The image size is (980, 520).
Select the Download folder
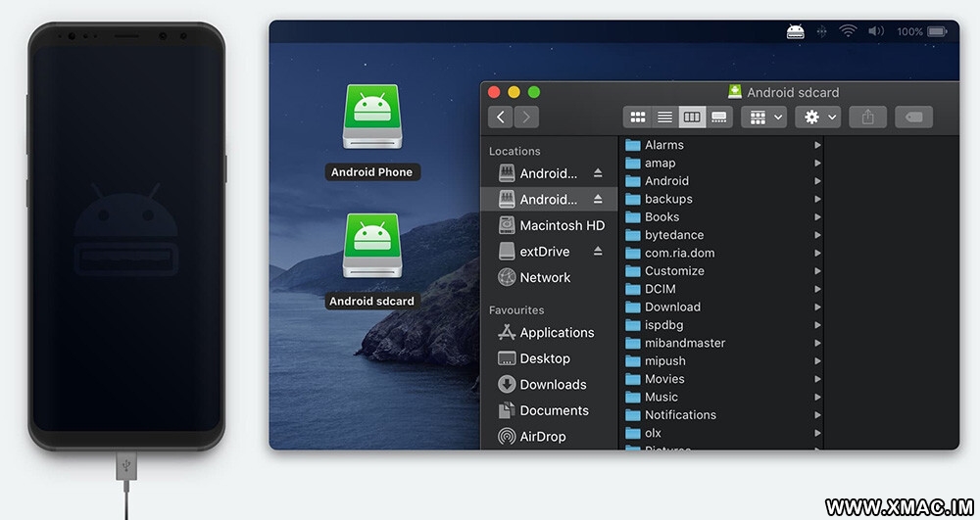point(722,307)
